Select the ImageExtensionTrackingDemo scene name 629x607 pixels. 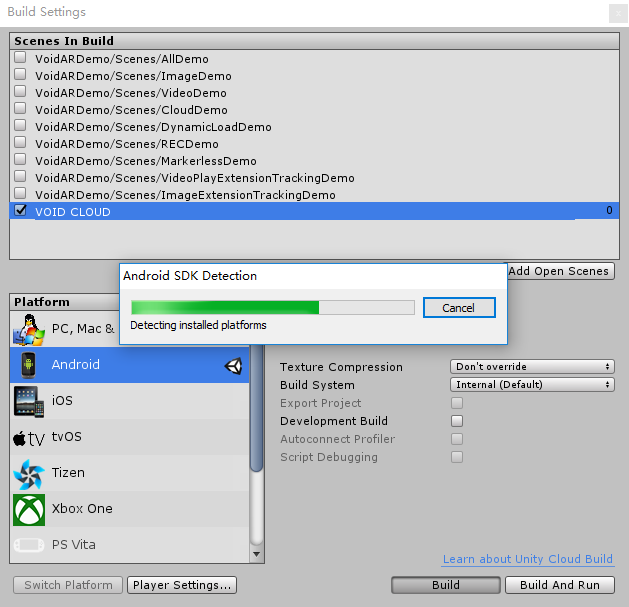185,195
